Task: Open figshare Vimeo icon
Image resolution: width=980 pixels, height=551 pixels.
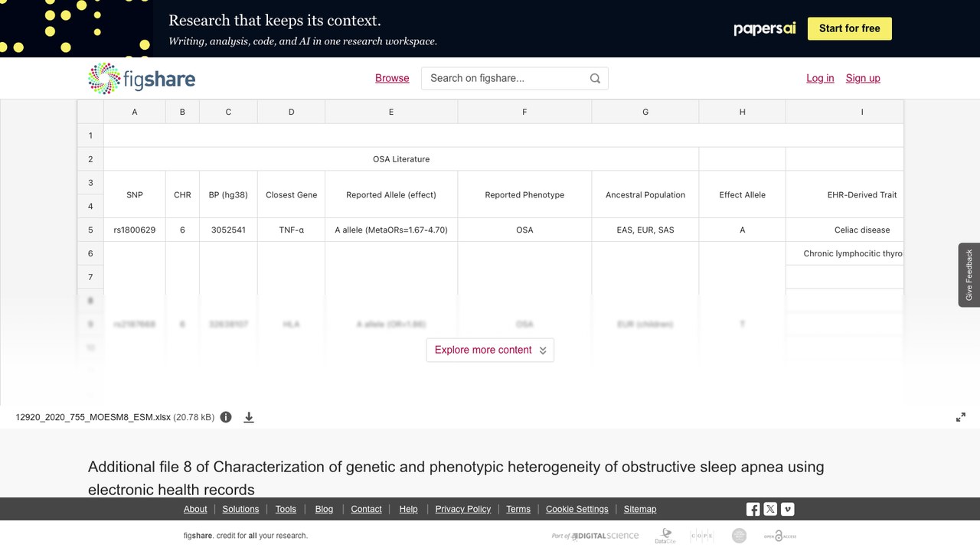Action: [787, 509]
